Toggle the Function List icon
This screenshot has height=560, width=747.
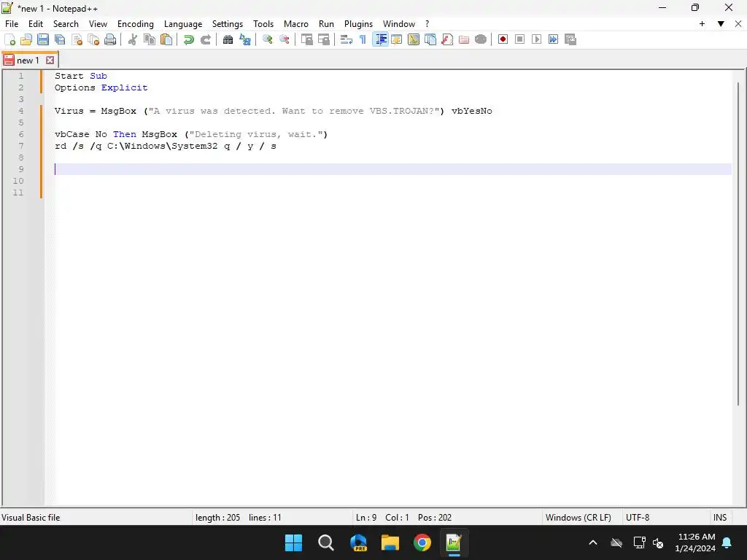[447, 39]
